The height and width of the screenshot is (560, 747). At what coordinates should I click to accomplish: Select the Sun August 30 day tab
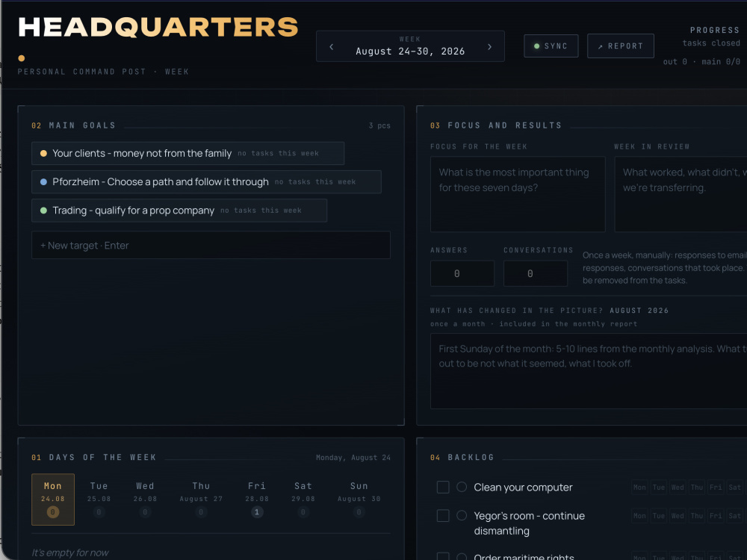pyautogui.click(x=359, y=500)
